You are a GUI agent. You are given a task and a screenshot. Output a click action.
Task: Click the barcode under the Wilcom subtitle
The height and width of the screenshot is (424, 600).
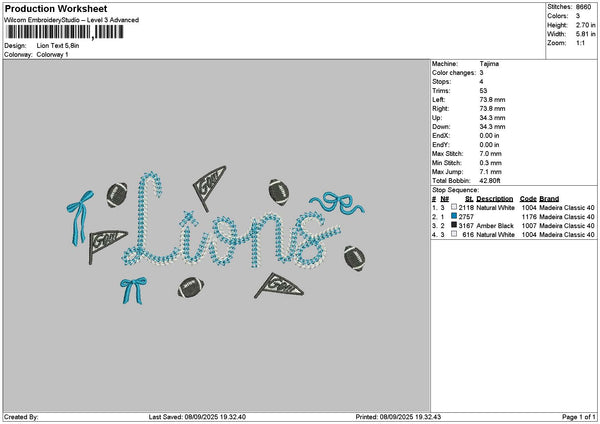coord(65,32)
